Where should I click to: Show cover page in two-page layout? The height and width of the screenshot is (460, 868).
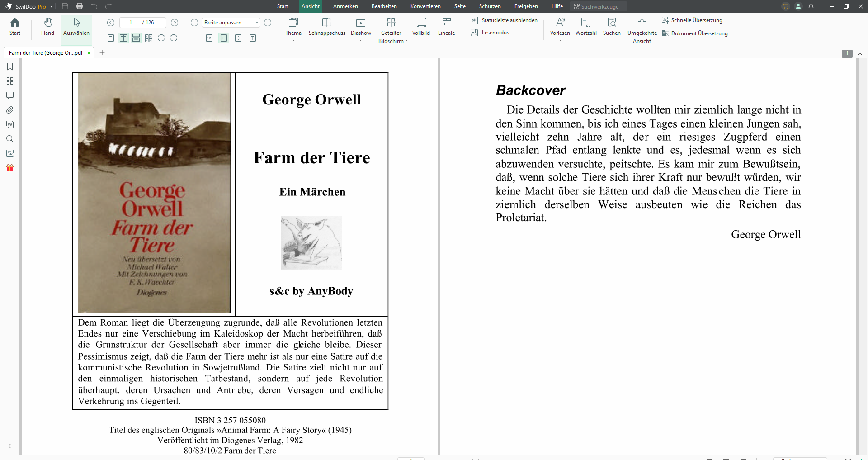[149, 38]
